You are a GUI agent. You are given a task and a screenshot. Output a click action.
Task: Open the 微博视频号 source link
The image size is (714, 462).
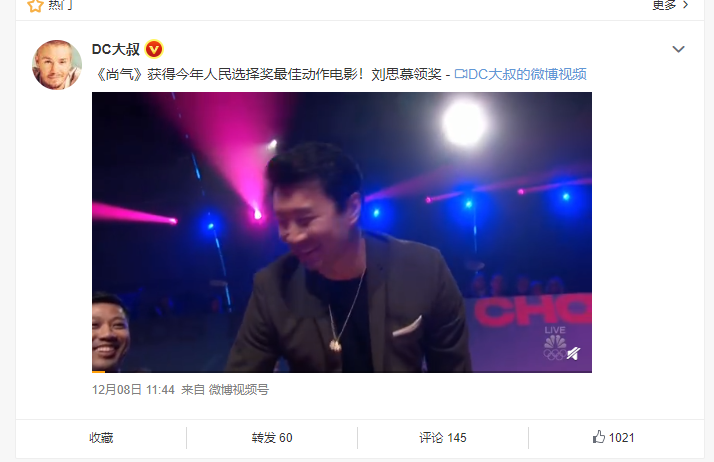pos(239,390)
